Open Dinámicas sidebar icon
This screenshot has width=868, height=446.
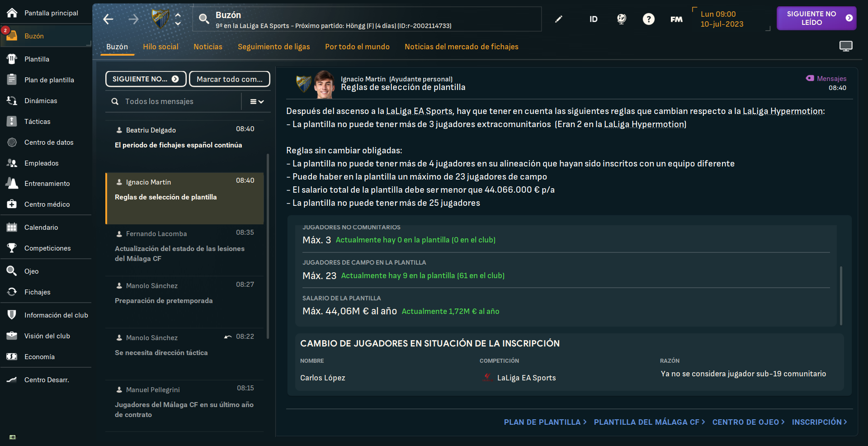tap(12, 100)
